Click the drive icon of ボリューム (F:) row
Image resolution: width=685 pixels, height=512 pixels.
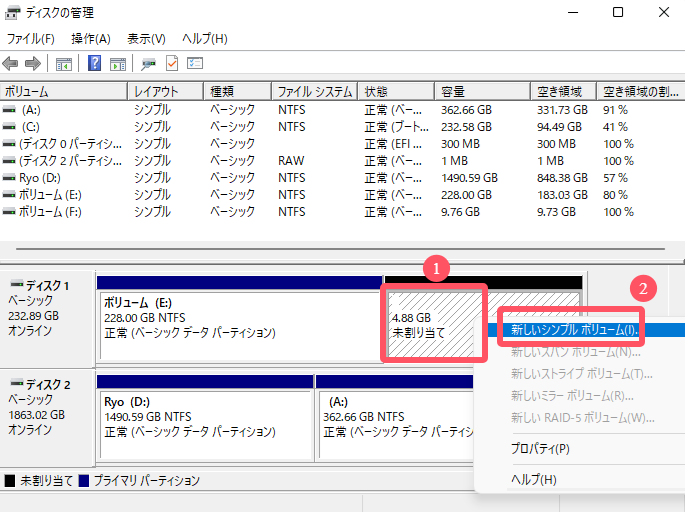point(9,212)
